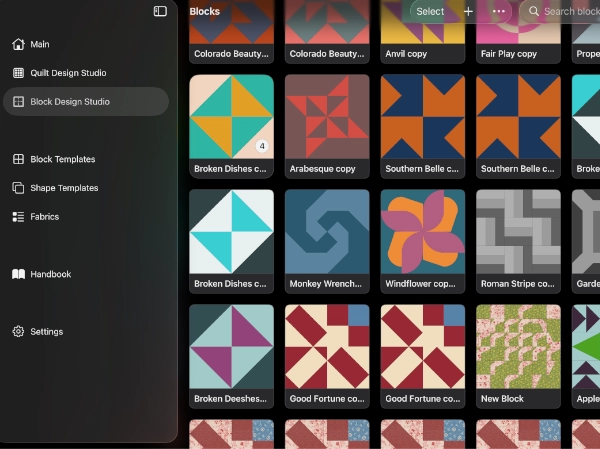
Task: Open the Handbook
Action: (x=86, y=274)
